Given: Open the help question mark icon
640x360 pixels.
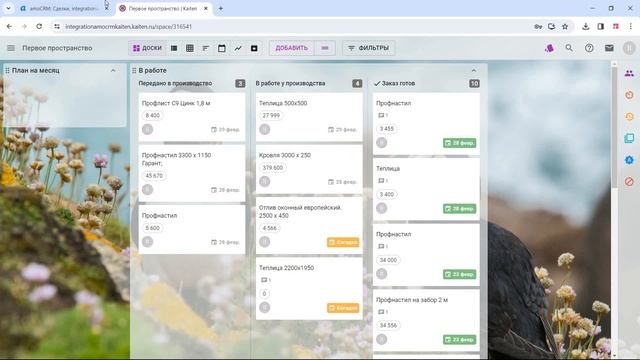Looking at the screenshot, I should point(589,48).
